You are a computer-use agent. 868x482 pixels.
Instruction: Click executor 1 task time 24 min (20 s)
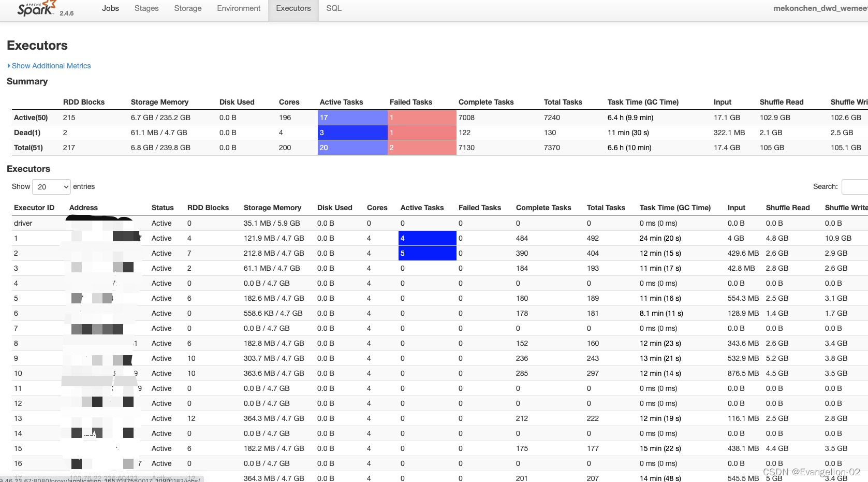[x=660, y=238]
